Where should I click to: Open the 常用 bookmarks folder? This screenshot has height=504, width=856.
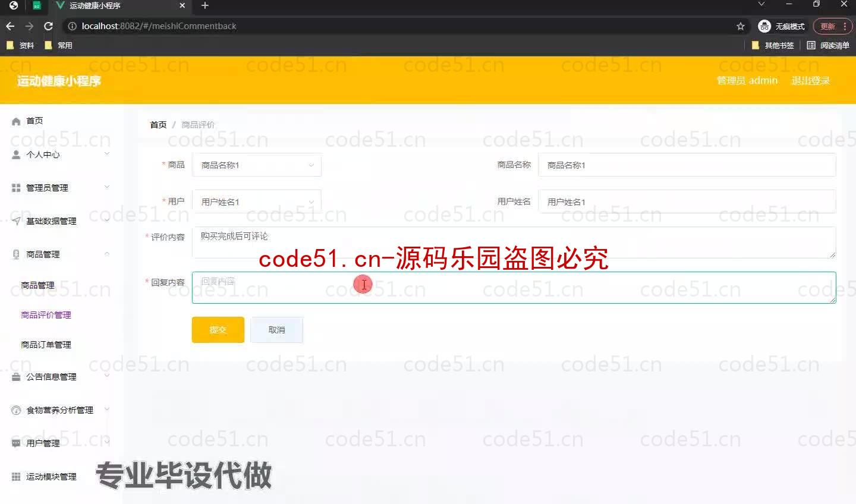coord(58,45)
